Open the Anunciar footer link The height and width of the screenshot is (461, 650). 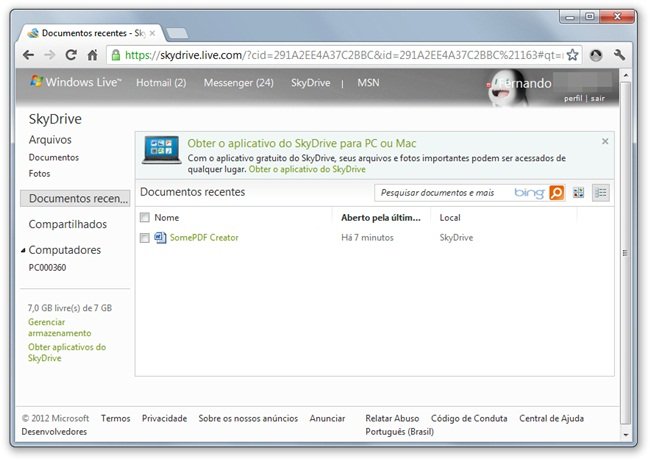(327, 419)
